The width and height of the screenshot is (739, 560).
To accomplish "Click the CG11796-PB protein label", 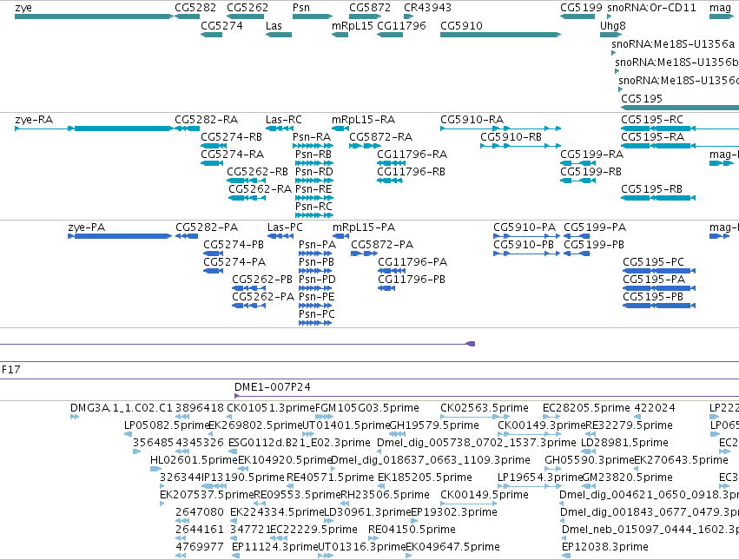I will pyautogui.click(x=412, y=280).
